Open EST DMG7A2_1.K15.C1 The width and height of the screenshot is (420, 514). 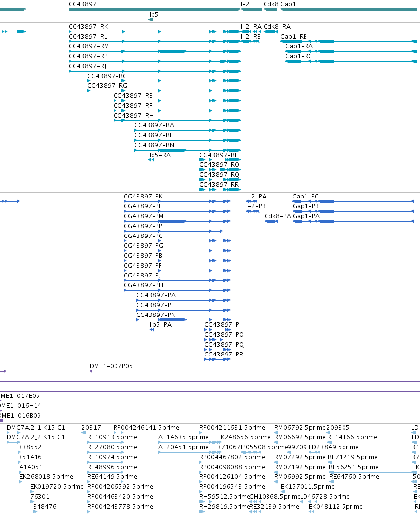(x=36, y=428)
